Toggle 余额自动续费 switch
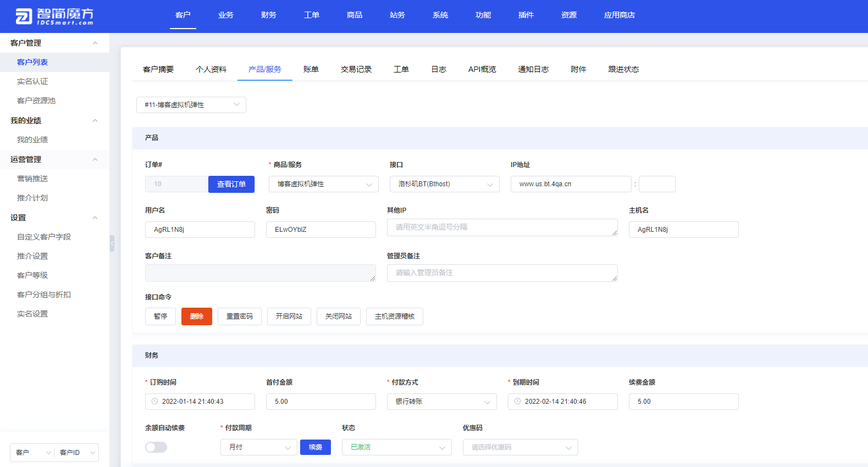 pyautogui.click(x=156, y=447)
